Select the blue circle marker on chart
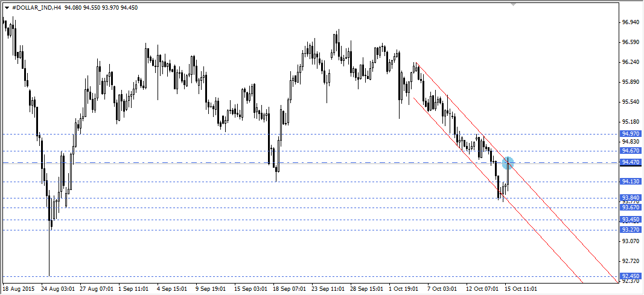Image resolution: width=644 pixels, height=295 pixels. [508, 162]
